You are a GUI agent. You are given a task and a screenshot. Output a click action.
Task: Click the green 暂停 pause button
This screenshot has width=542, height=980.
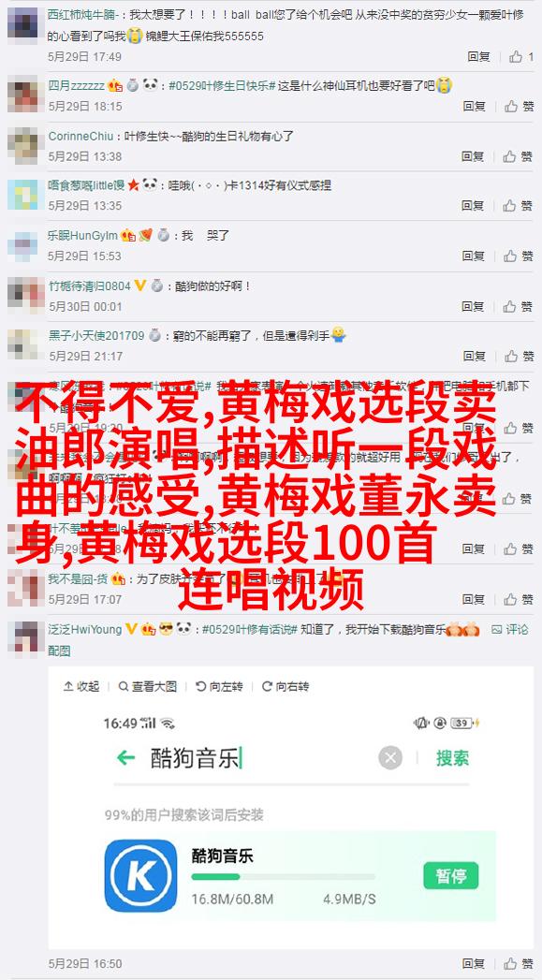tap(450, 875)
